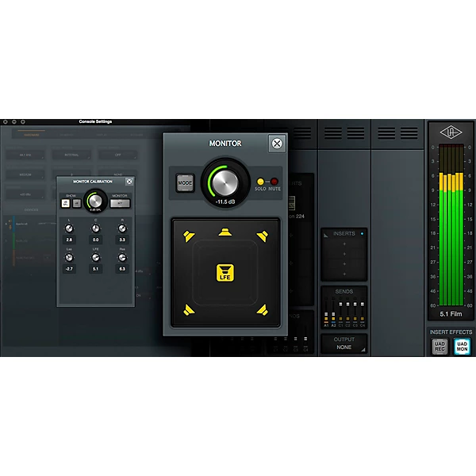Toggle the yellow SOLO indicator
Viewport: 476px width, 476px height.
tap(260, 182)
